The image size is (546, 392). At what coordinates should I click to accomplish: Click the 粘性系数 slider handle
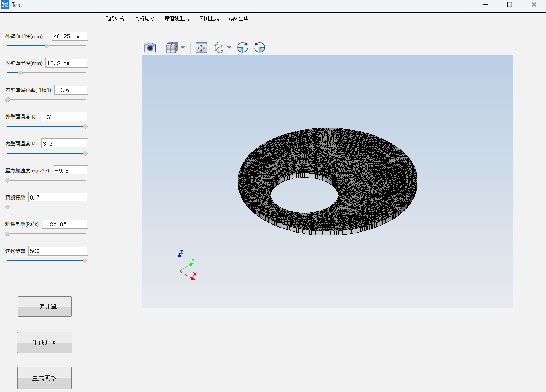7,234
